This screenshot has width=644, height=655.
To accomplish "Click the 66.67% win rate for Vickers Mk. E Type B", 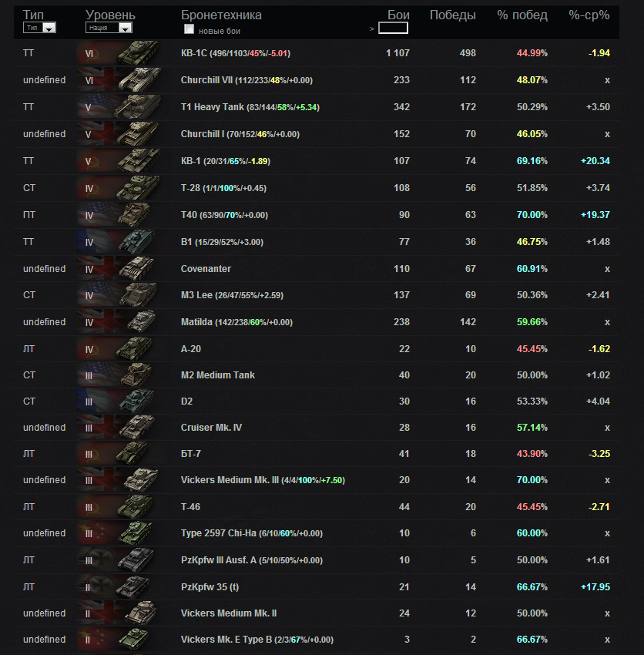I will point(532,640).
